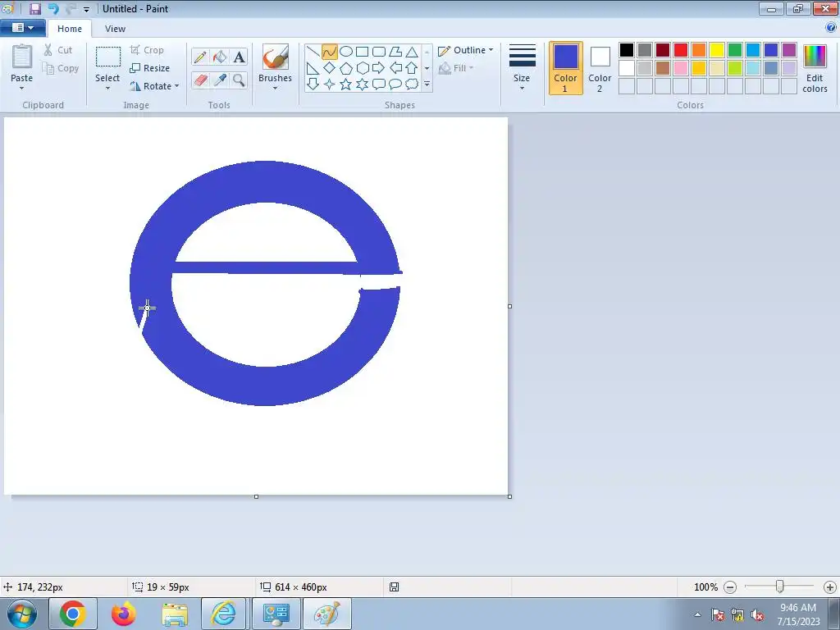
Task: Choose the Right triangle shape
Action: click(x=313, y=68)
